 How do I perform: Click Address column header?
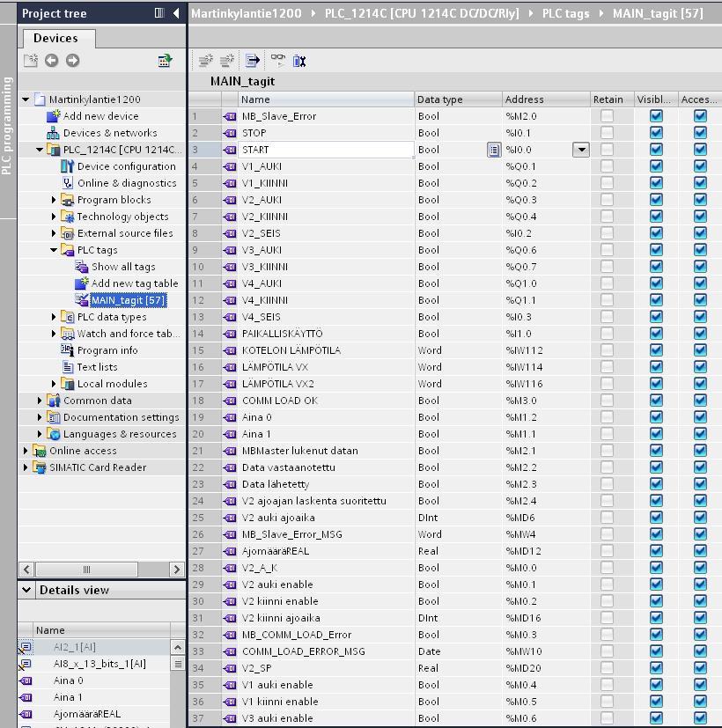pyautogui.click(x=546, y=99)
